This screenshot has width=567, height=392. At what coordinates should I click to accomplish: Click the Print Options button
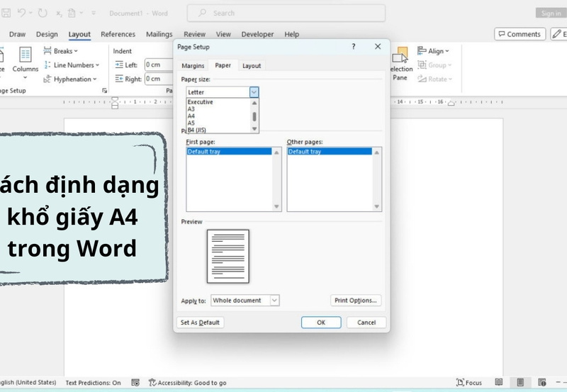click(x=356, y=301)
